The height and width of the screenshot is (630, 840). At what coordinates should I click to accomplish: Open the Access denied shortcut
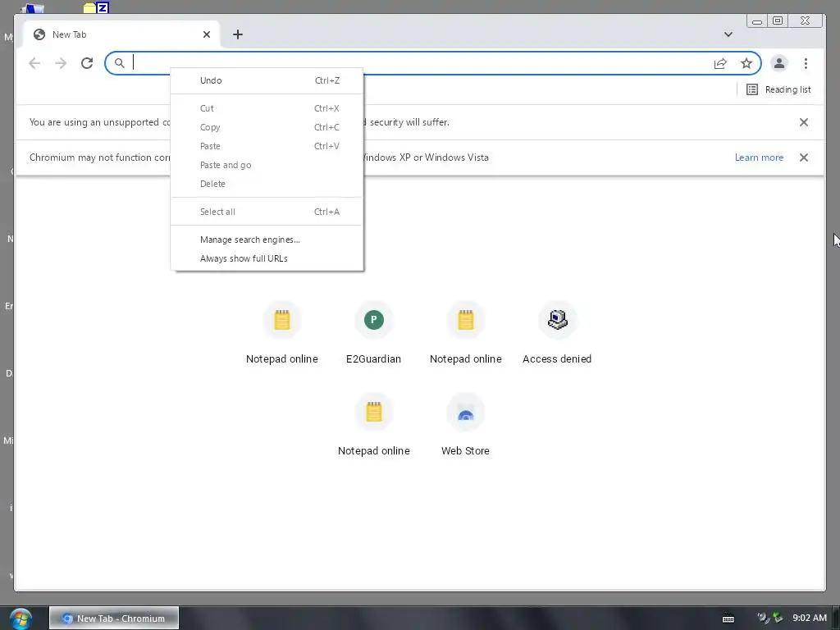coord(557,333)
